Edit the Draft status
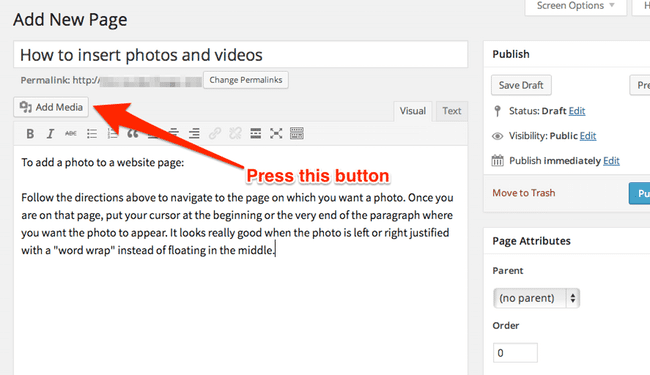 point(577,111)
